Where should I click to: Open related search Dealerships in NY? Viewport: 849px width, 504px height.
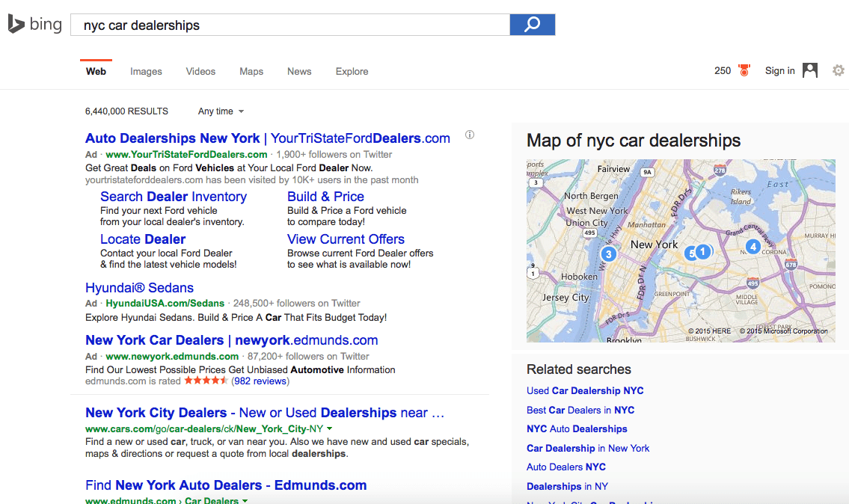tap(567, 486)
